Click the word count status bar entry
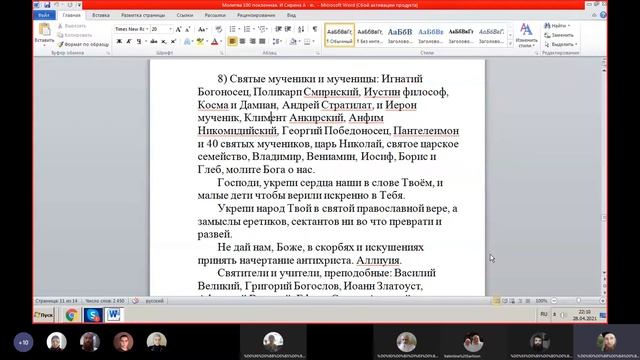The height and width of the screenshot is (360, 640). click(104, 301)
